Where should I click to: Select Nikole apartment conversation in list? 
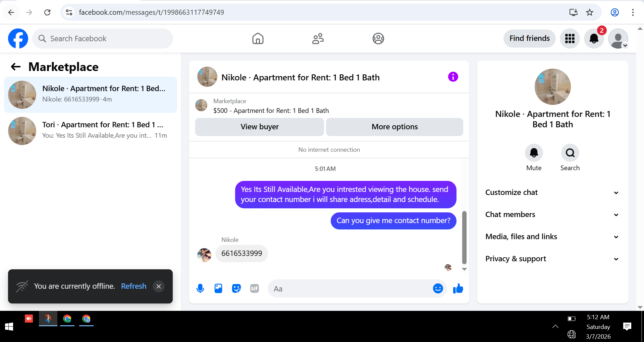pyautogui.click(x=91, y=95)
